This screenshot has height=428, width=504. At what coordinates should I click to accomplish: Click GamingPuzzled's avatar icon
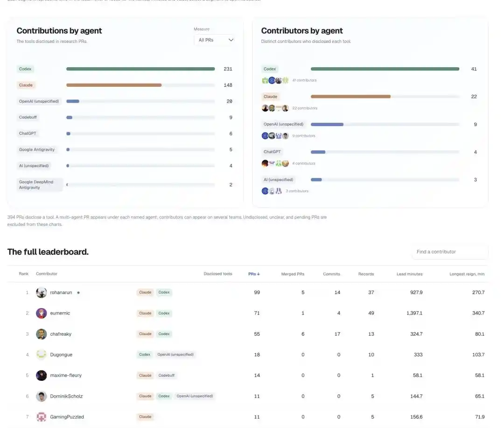pyautogui.click(x=41, y=417)
